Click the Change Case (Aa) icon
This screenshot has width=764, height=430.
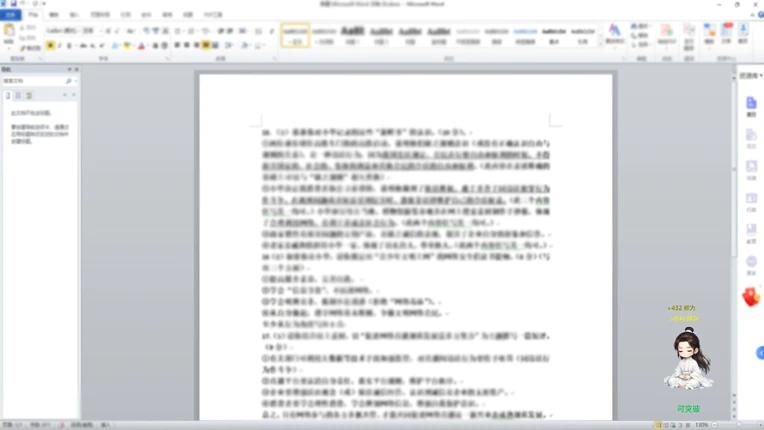[x=131, y=31]
